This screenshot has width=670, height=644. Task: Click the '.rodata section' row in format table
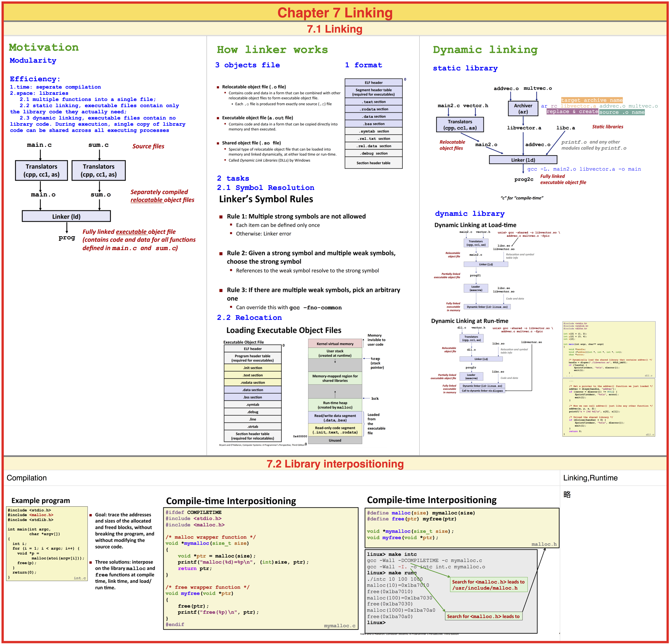(374, 109)
